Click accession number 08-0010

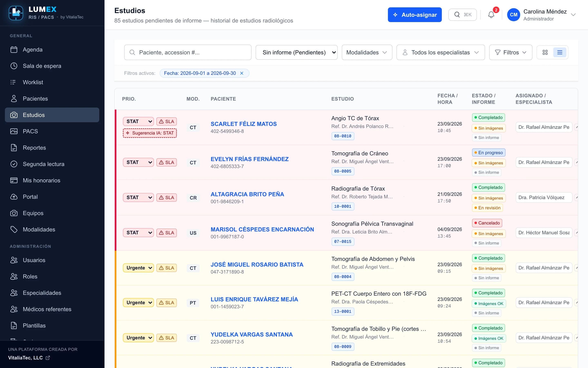point(343,136)
